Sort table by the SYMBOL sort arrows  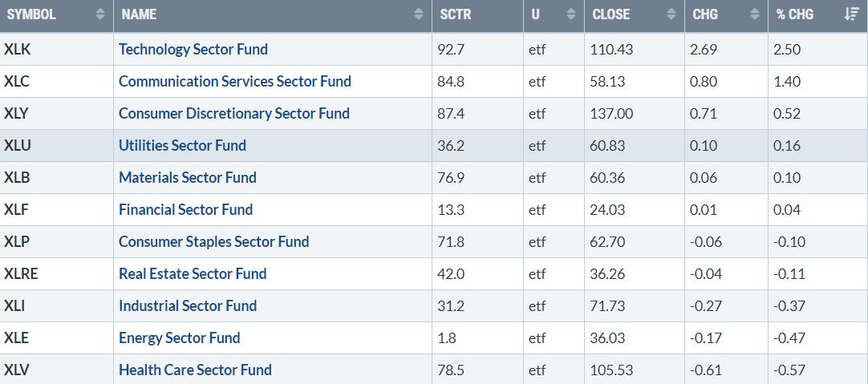point(99,14)
